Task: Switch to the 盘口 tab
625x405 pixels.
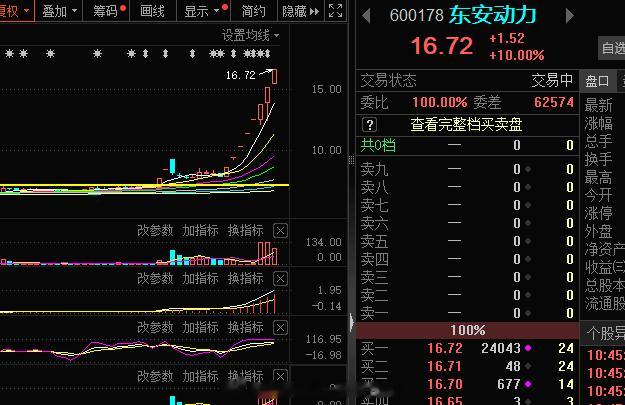Action: [597, 81]
